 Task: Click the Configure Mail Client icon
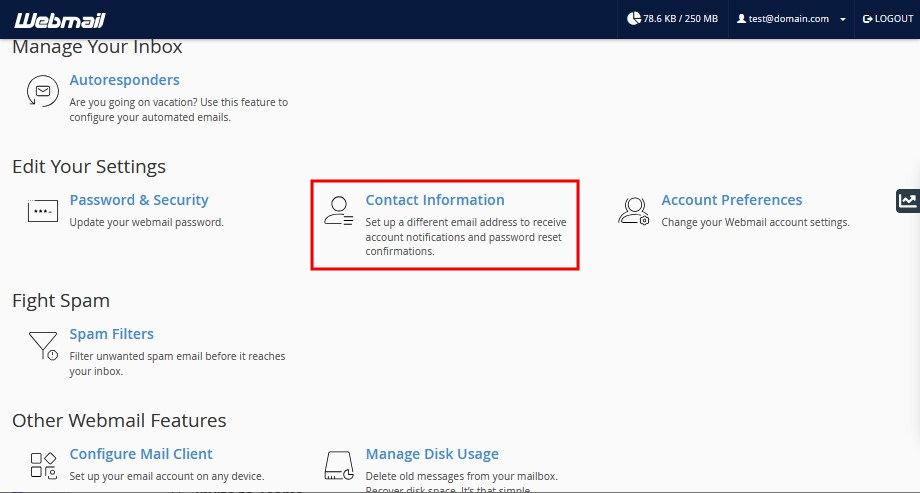point(42,465)
